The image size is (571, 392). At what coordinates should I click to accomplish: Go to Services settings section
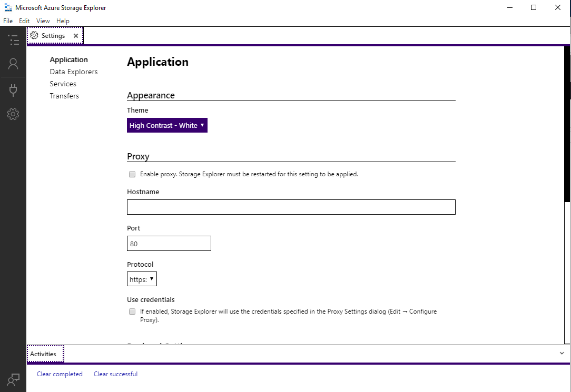pyautogui.click(x=63, y=84)
